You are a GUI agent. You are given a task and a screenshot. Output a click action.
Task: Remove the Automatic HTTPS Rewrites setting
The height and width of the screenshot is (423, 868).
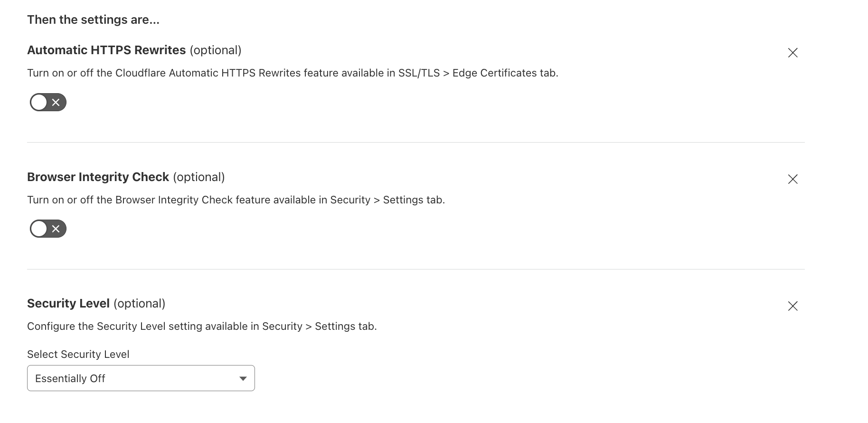coord(793,53)
